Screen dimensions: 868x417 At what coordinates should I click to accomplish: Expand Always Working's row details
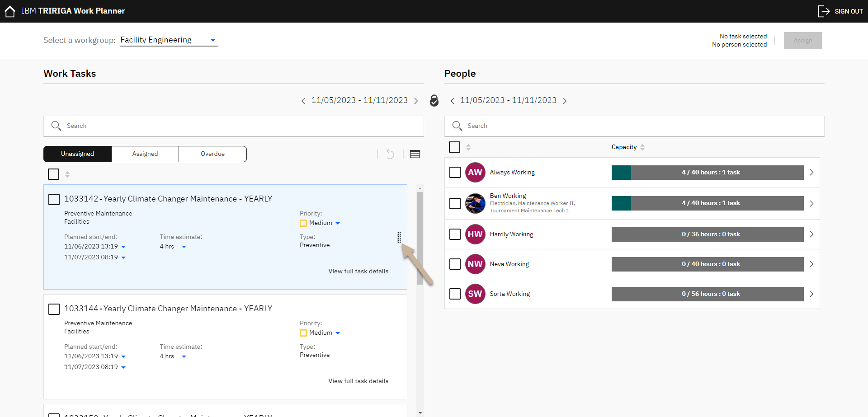[x=811, y=173]
